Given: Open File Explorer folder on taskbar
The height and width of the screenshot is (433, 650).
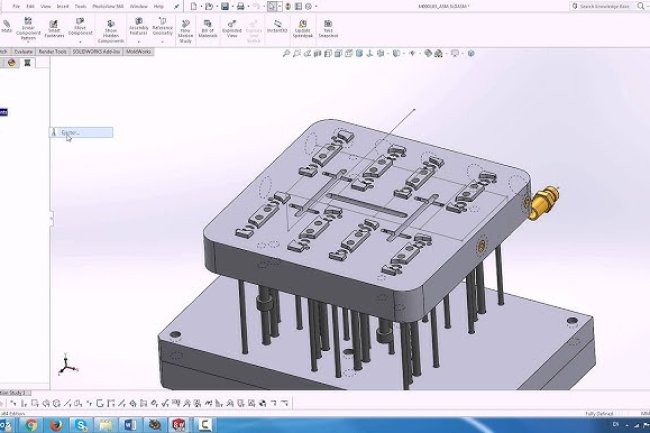Looking at the screenshot, I should point(105,425).
